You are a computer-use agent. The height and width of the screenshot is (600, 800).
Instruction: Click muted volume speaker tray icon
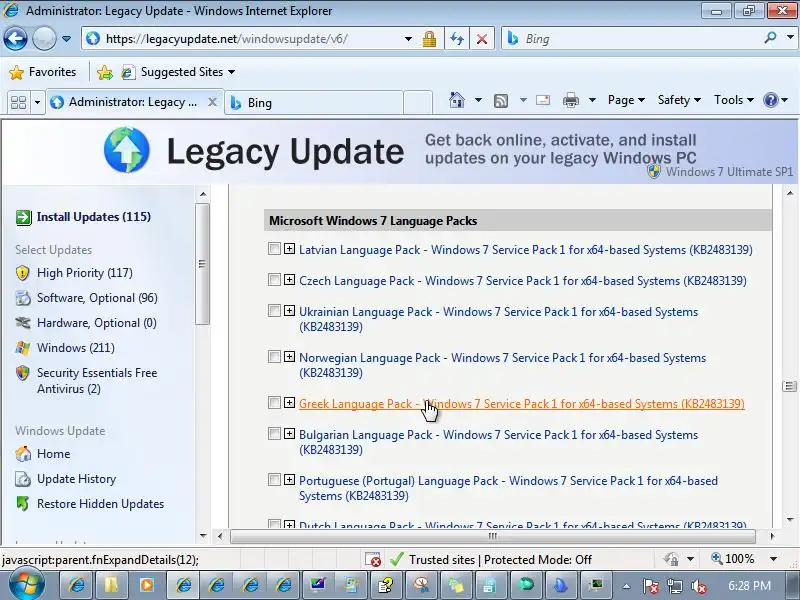698,587
